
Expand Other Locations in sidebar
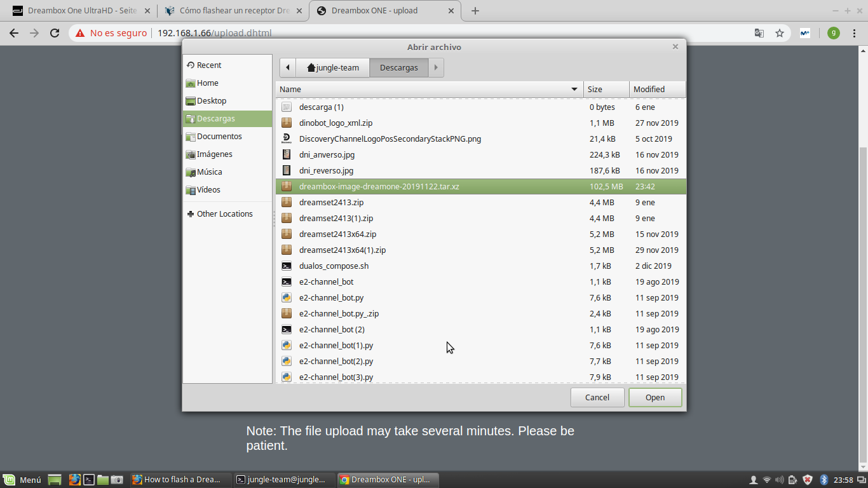pyautogui.click(x=224, y=214)
